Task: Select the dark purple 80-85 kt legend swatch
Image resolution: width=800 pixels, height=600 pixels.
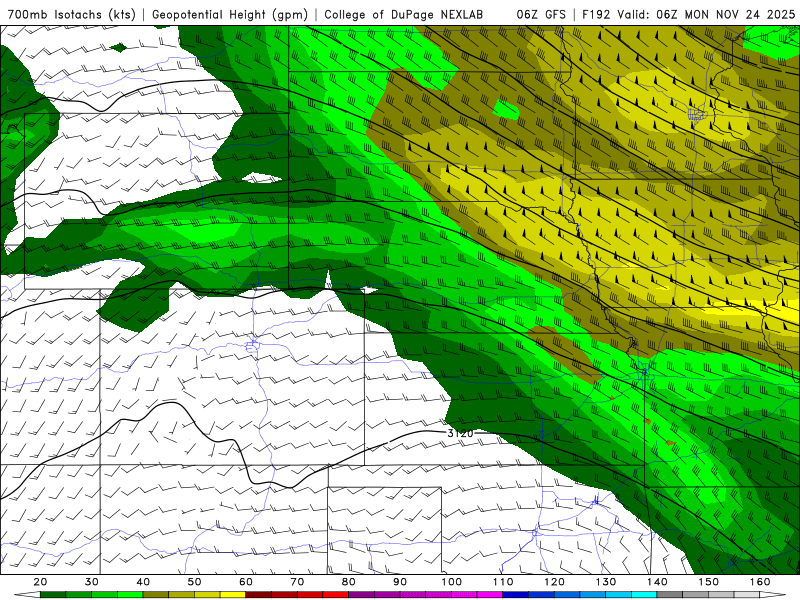Action: click(x=361, y=595)
